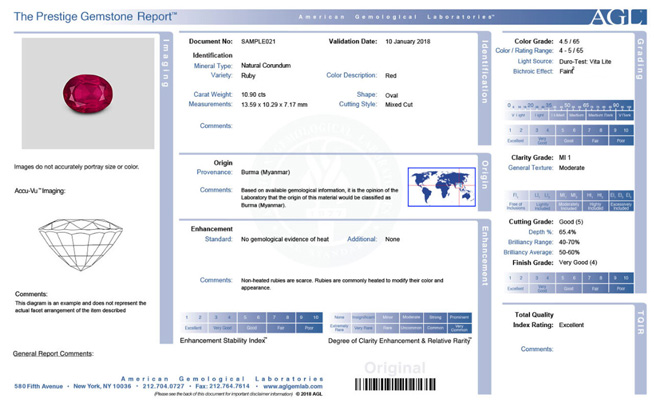
Task: Click the Mixed Cut cutting style value
Action: click(x=399, y=105)
